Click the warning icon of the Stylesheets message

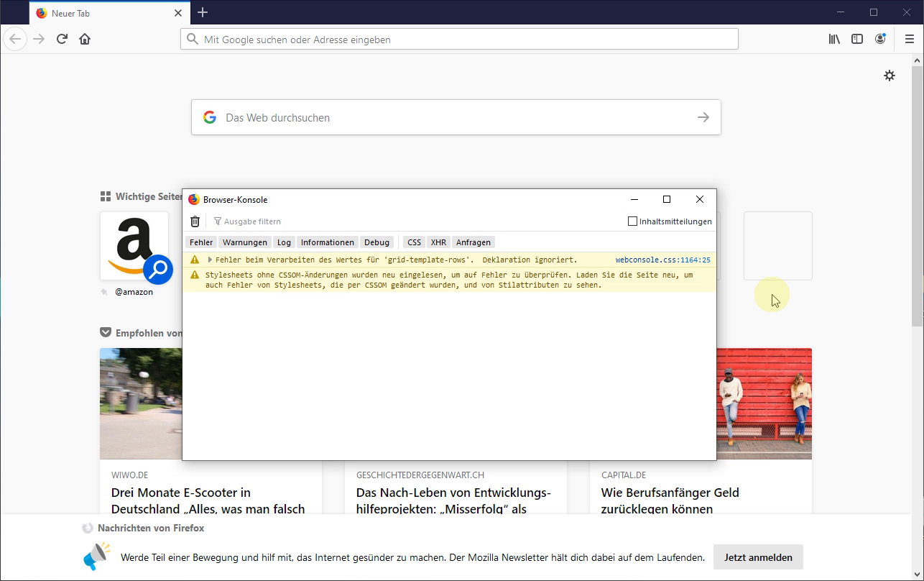coord(195,275)
